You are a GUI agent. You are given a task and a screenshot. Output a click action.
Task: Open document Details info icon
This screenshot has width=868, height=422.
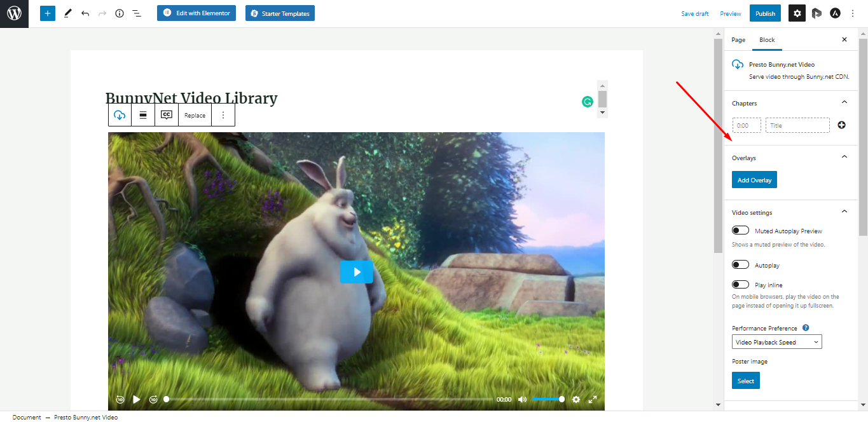click(120, 13)
